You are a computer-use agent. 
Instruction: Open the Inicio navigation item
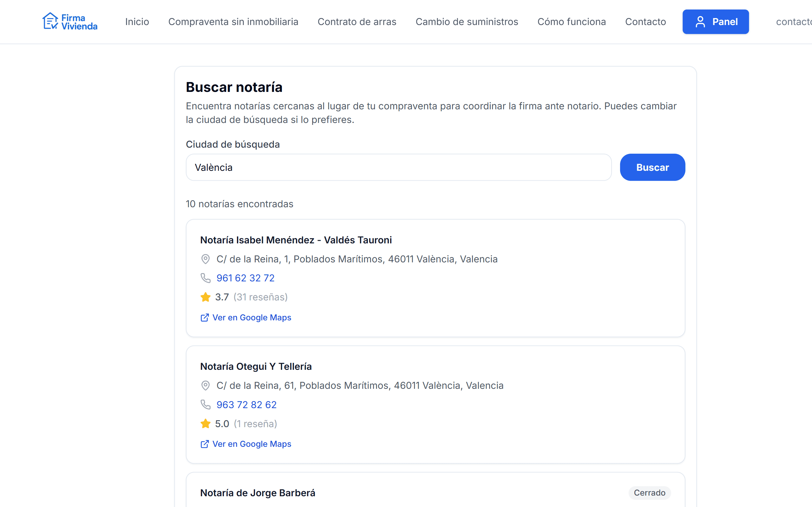click(137, 22)
